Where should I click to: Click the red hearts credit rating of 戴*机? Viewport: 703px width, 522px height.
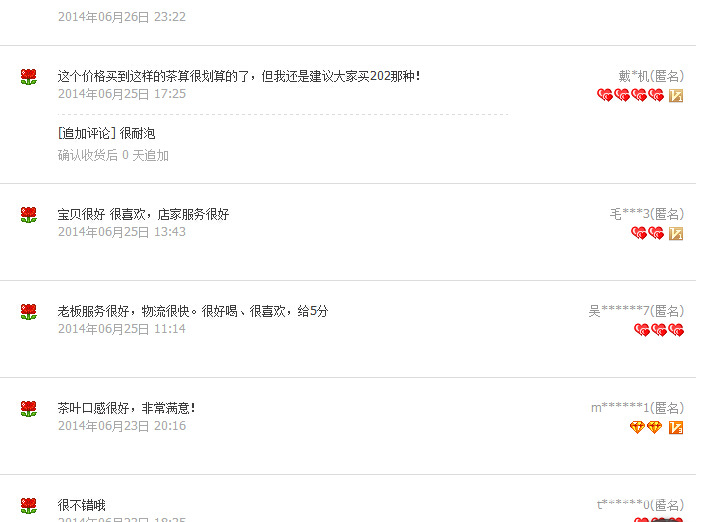coord(630,95)
